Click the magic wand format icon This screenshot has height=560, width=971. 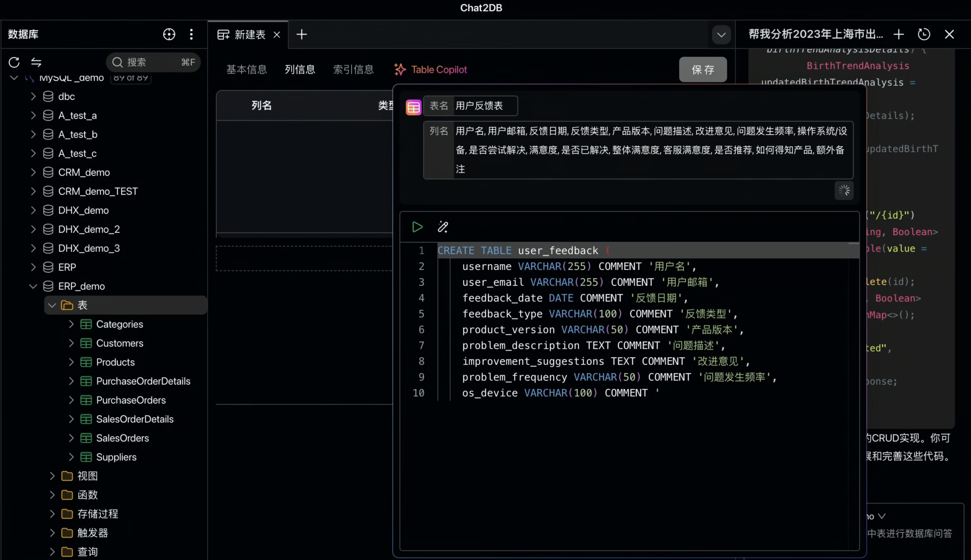(x=443, y=227)
